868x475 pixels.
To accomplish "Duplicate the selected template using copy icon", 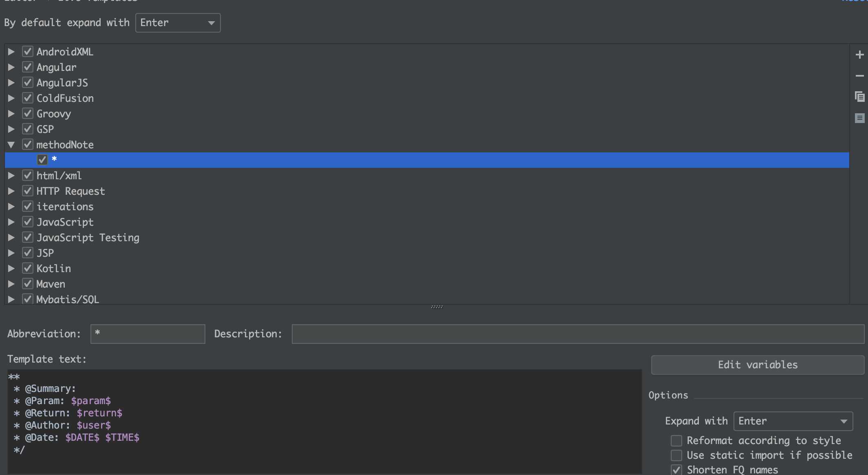I will (x=859, y=97).
